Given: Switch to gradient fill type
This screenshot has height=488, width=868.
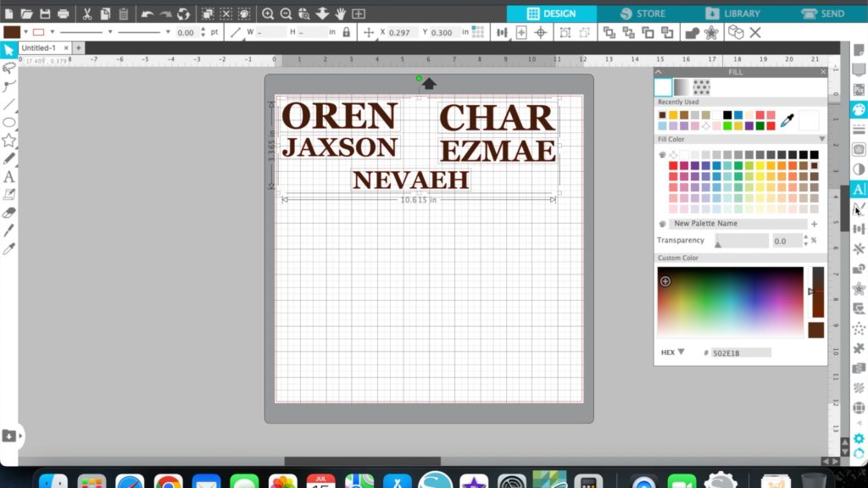Looking at the screenshot, I should [x=682, y=86].
